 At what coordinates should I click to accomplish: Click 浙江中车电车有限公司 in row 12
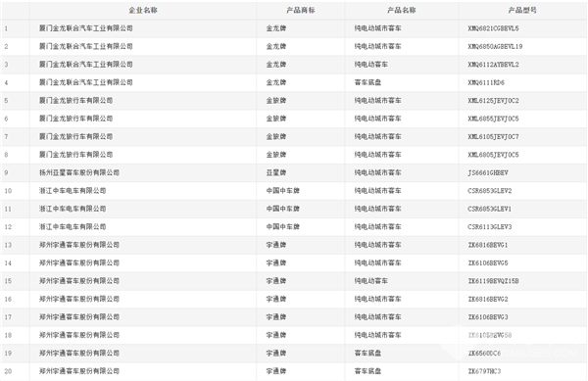[x=73, y=226]
